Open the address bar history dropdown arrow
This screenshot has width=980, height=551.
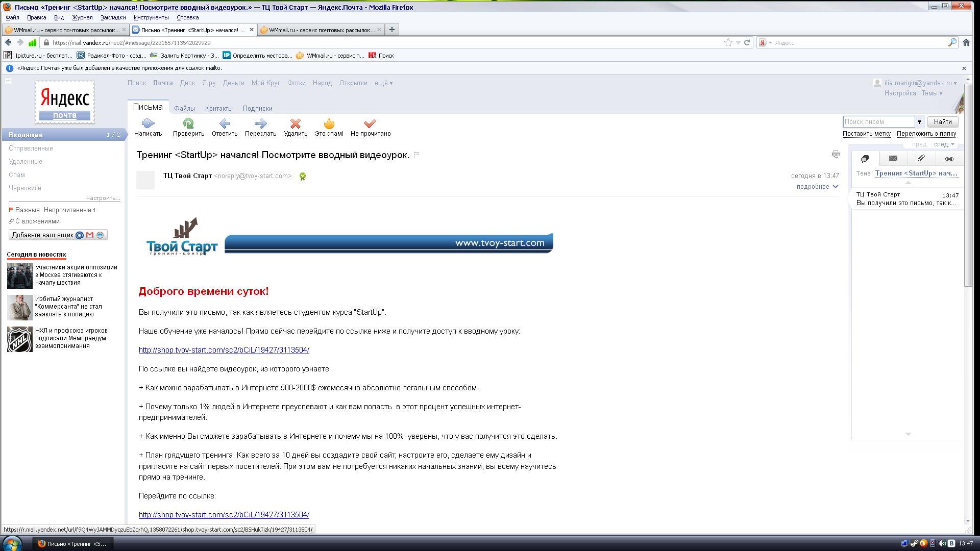738,43
